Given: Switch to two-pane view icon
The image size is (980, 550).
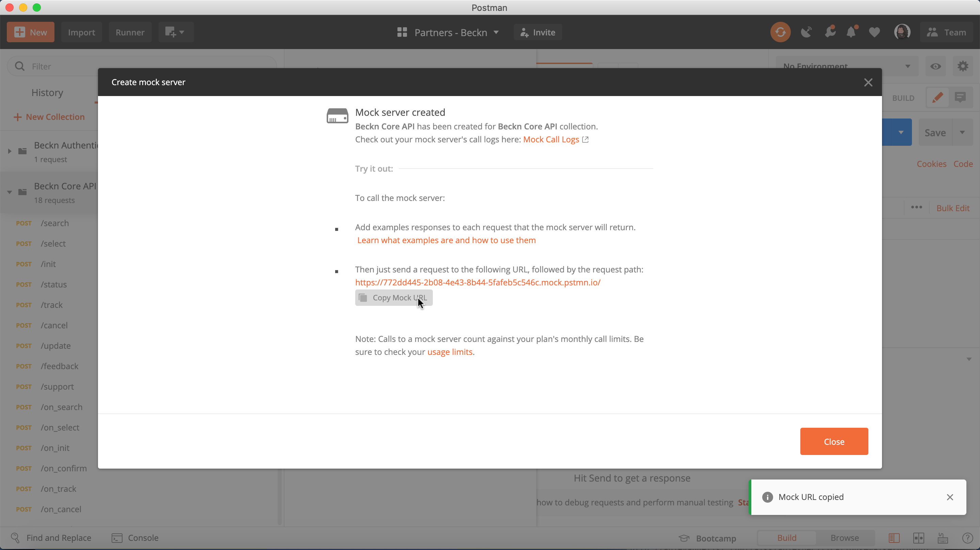Looking at the screenshot, I should (x=918, y=538).
